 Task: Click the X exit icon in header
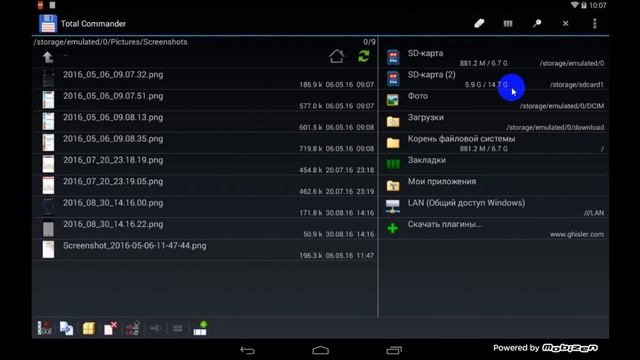[565, 23]
